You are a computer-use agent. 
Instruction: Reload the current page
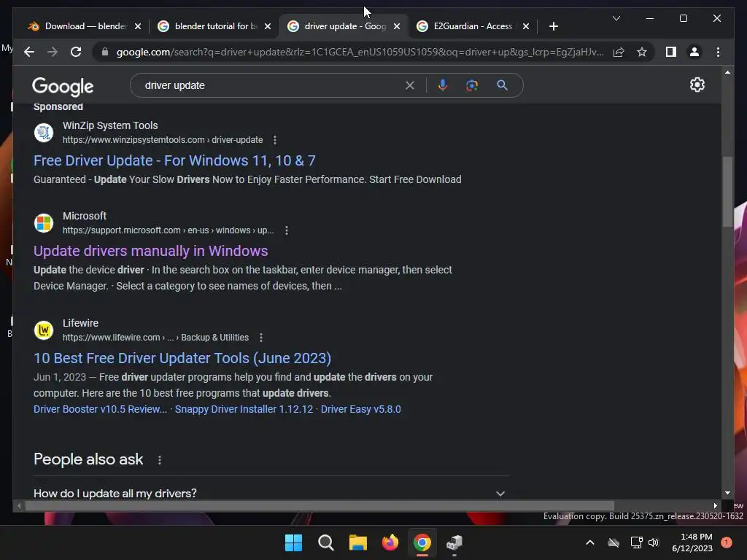point(76,52)
